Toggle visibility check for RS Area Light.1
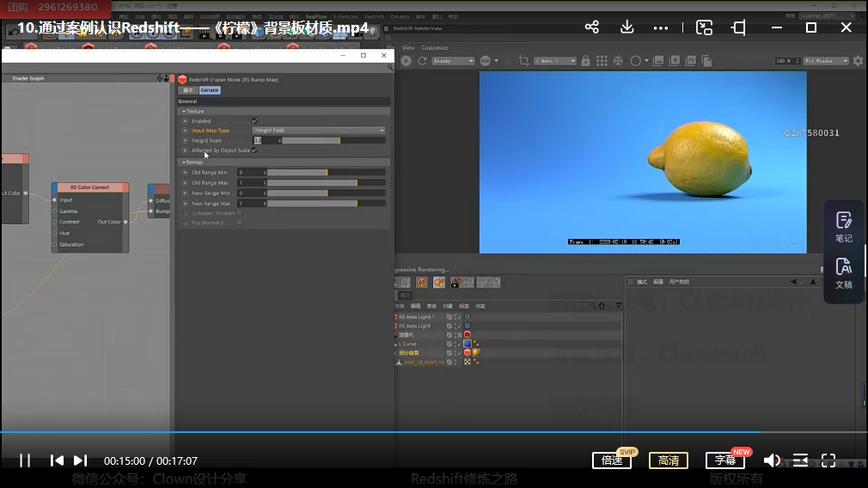Screen dimensions: 868x488 click(x=458, y=317)
